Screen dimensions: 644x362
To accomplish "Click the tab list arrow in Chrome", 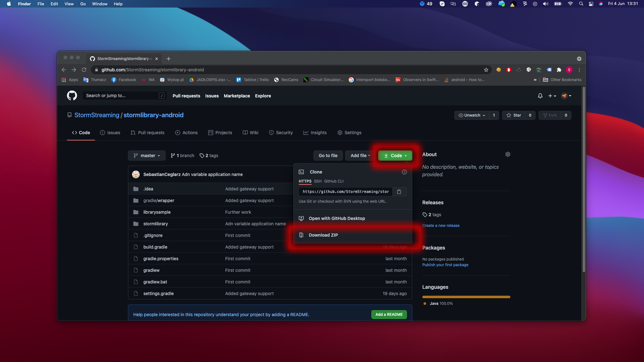I will point(579,59).
